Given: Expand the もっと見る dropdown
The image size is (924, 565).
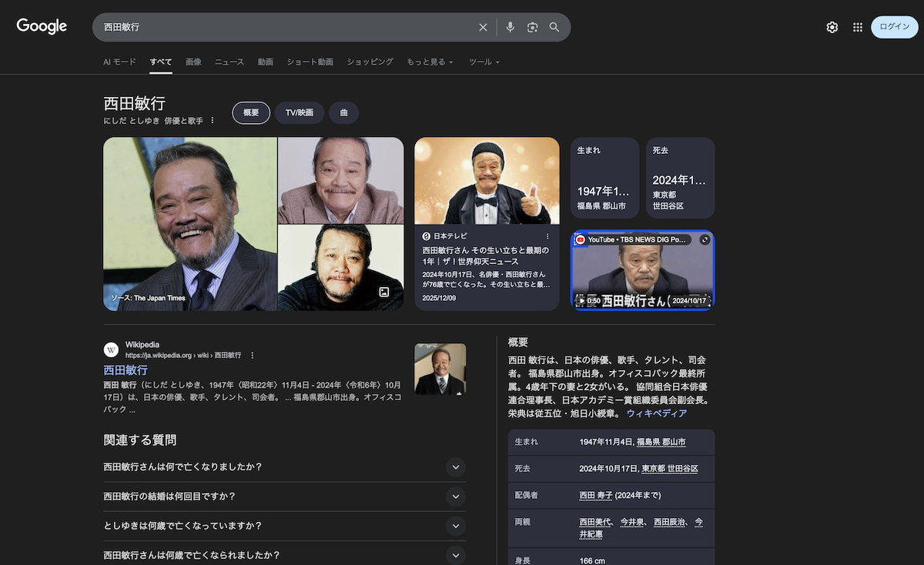Looking at the screenshot, I should [x=430, y=62].
